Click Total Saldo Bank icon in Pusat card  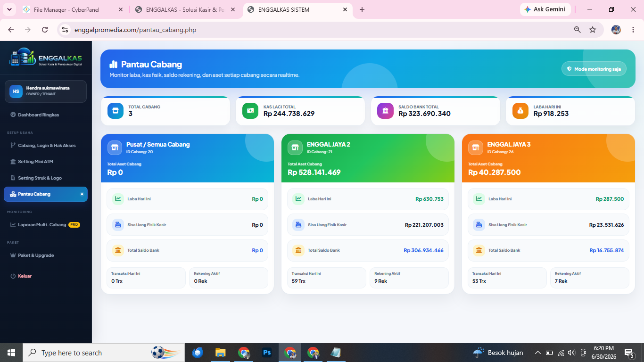pyautogui.click(x=118, y=250)
